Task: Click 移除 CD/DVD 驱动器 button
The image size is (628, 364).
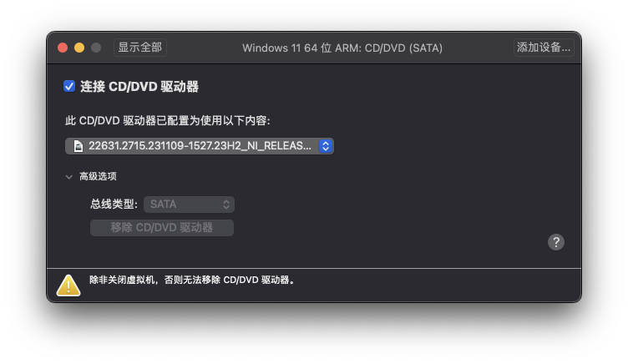Action: coord(162,228)
